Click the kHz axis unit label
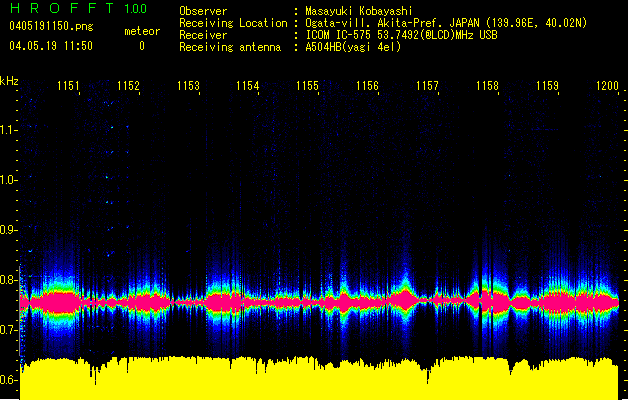The height and width of the screenshot is (400, 629). 9,81
